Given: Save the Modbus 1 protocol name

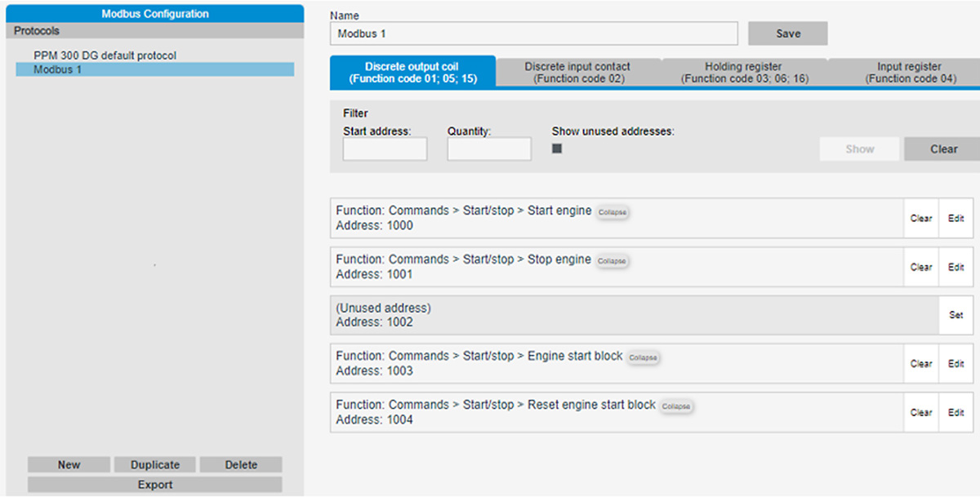Looking at the screenshot, I should coord(788,33).
